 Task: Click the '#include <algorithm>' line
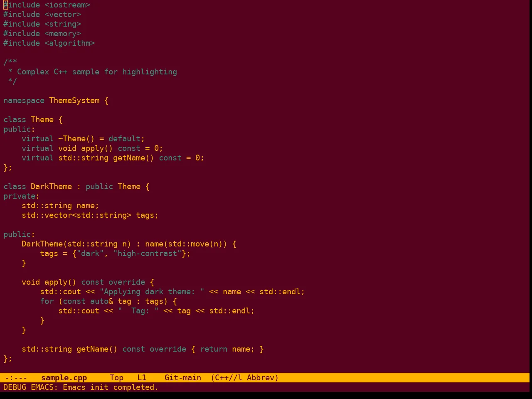pos(49,43)
